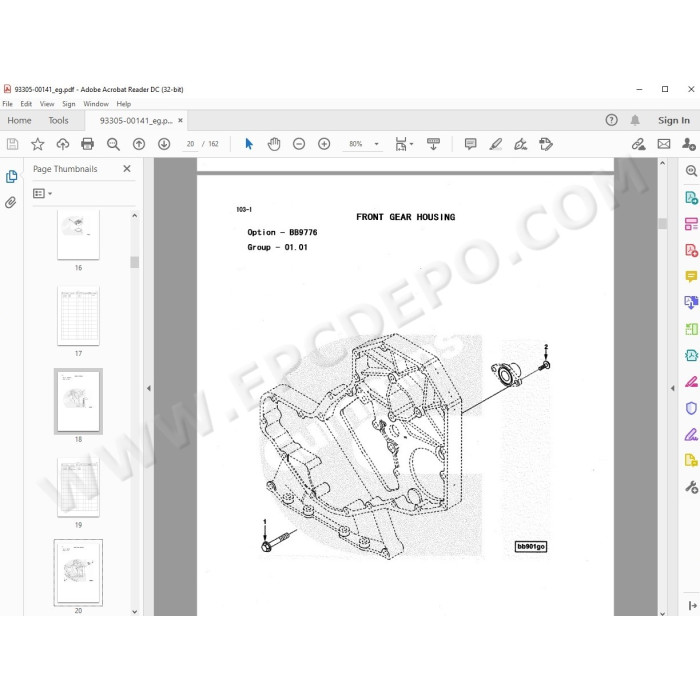700x700 pixels.
Task: Open the Attachments paperclip pane
Action: click(11, 202)
